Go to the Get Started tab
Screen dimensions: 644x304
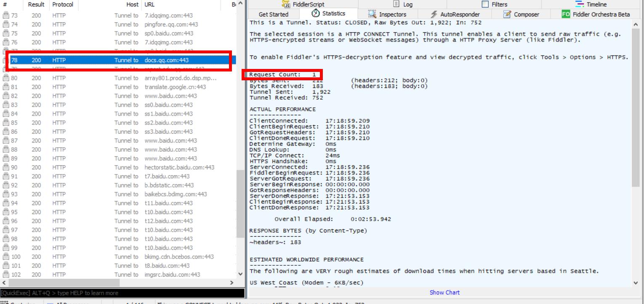[x=274, y=14]
